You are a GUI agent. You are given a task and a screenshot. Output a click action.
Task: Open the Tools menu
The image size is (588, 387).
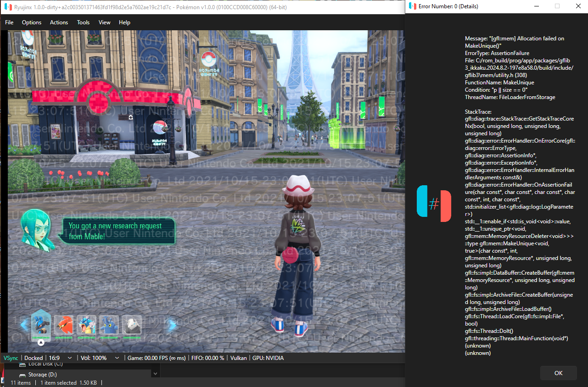click(83, 22)
